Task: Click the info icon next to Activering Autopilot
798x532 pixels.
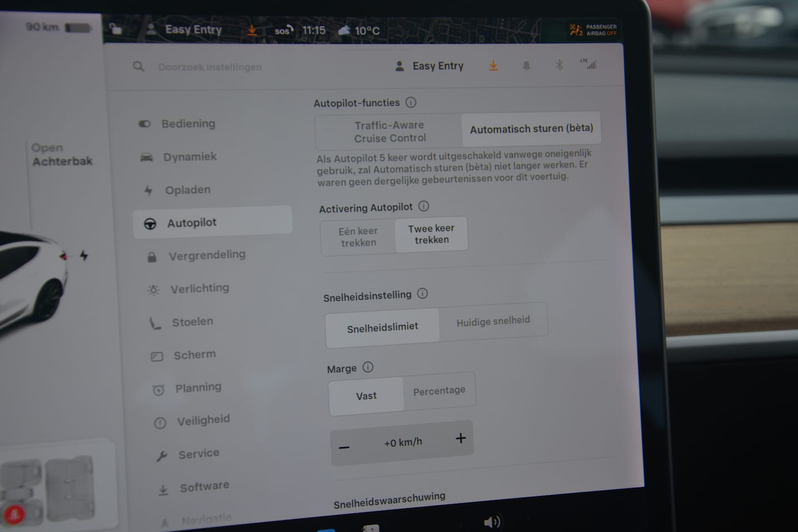Action: point(424,206)
